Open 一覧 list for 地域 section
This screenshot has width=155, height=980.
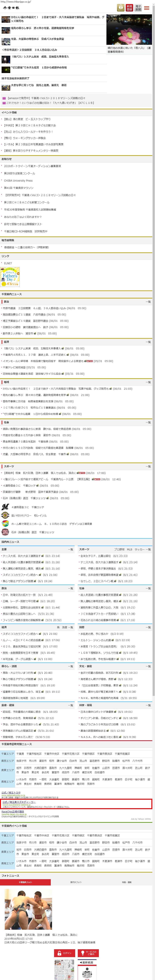(148, 382)
